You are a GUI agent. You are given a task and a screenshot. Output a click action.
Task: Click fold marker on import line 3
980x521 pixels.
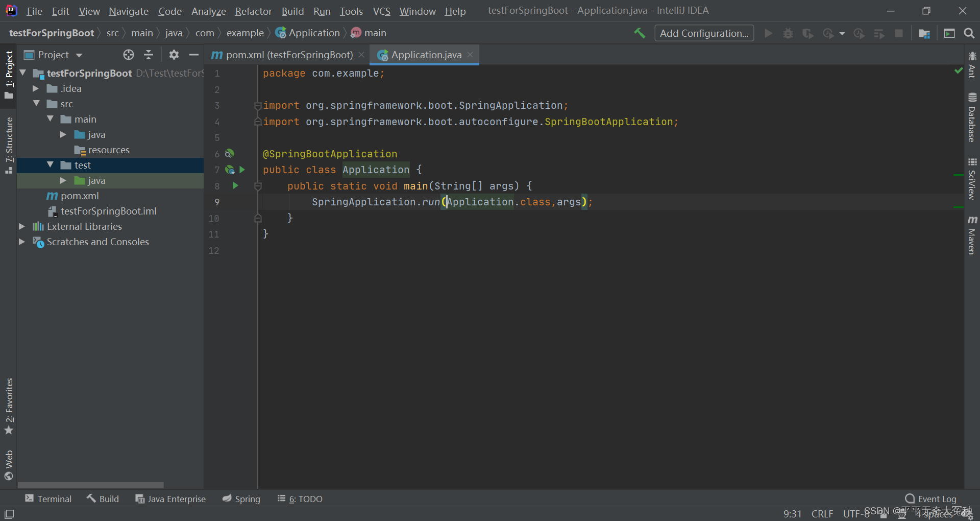(258, 106)
